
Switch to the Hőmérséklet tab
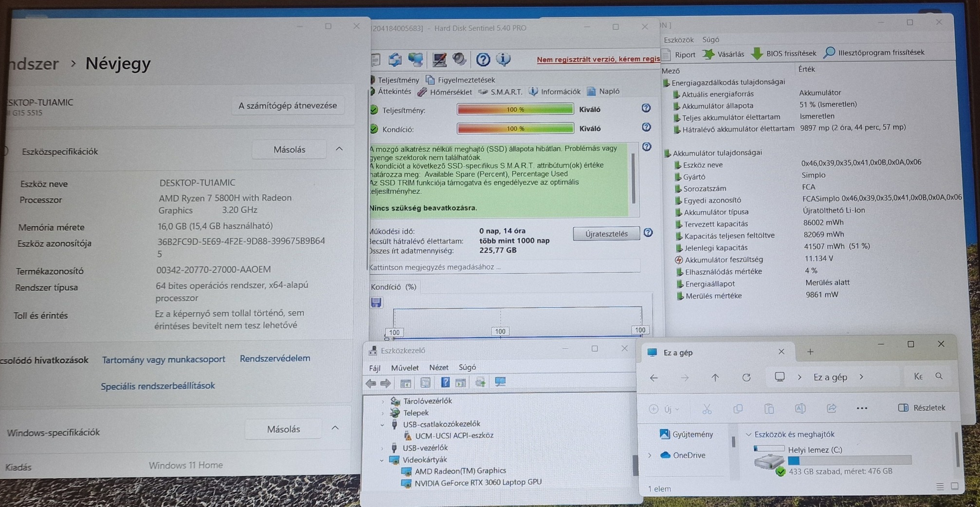445,92
